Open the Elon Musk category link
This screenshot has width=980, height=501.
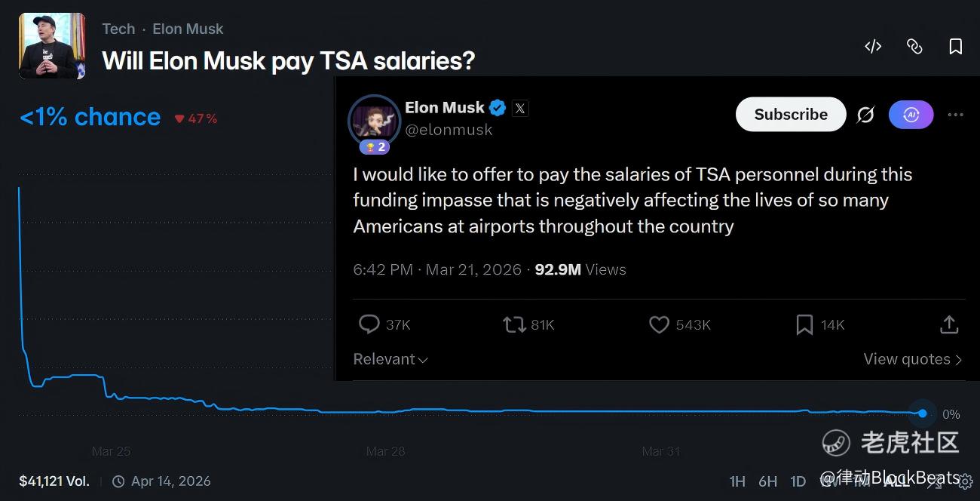pos(188,29)
